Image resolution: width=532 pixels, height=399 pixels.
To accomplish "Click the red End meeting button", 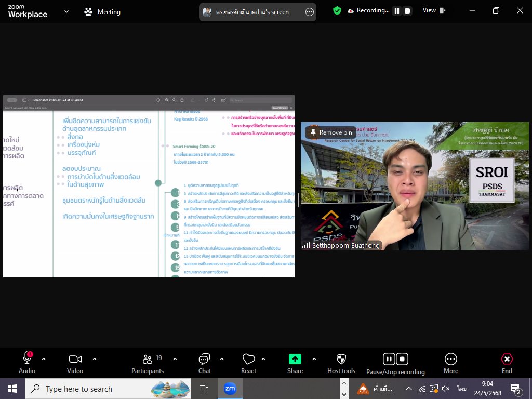I will point(507,364).
